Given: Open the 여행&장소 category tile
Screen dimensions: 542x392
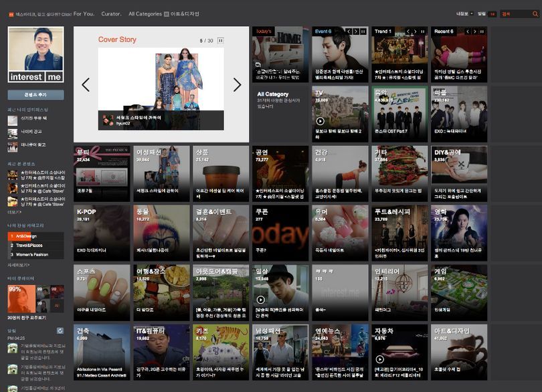Looking at the screenshot, I should point(161,293).
